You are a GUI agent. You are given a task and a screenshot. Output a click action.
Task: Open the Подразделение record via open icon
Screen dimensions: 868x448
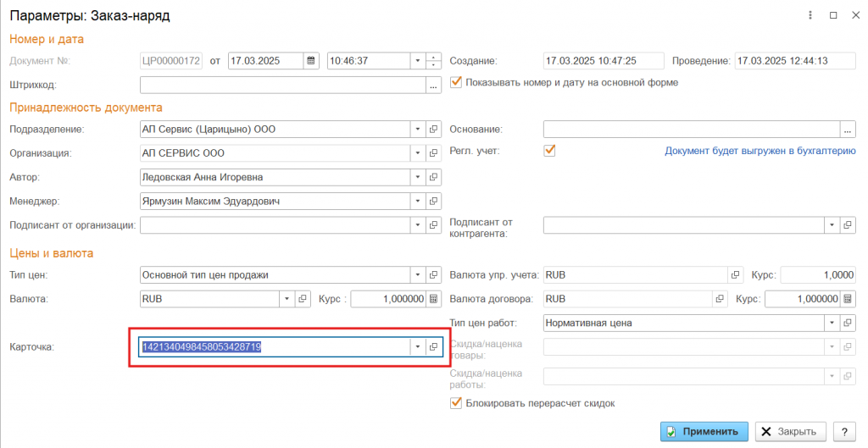(x=433, y=130)
